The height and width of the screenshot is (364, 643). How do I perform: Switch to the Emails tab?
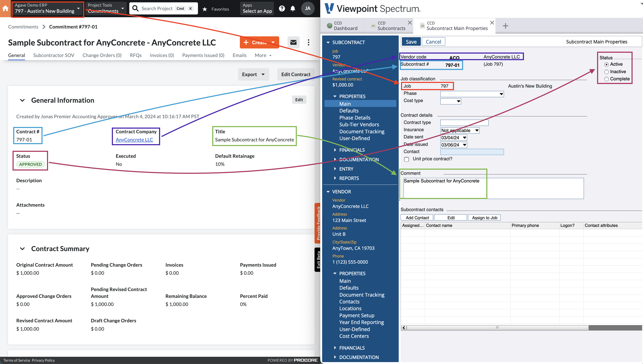239,55
